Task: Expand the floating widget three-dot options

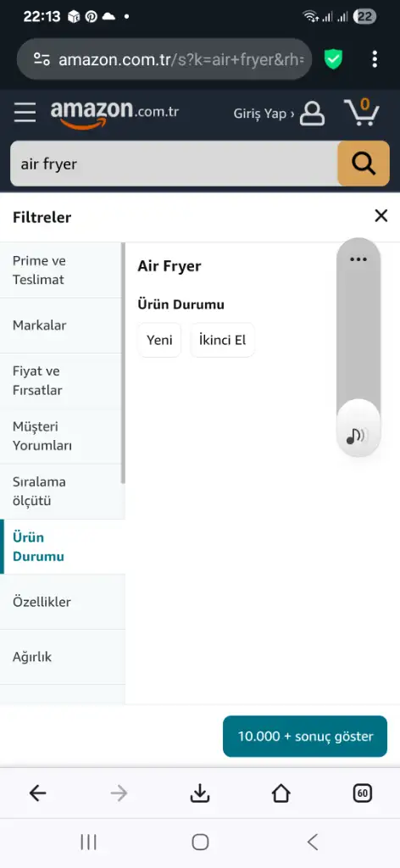Action: point(358,259)
